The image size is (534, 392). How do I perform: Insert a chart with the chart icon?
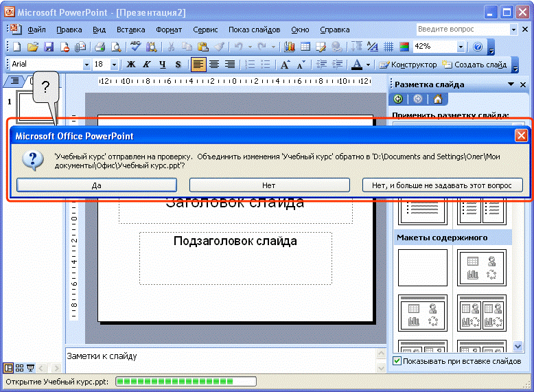290,47
